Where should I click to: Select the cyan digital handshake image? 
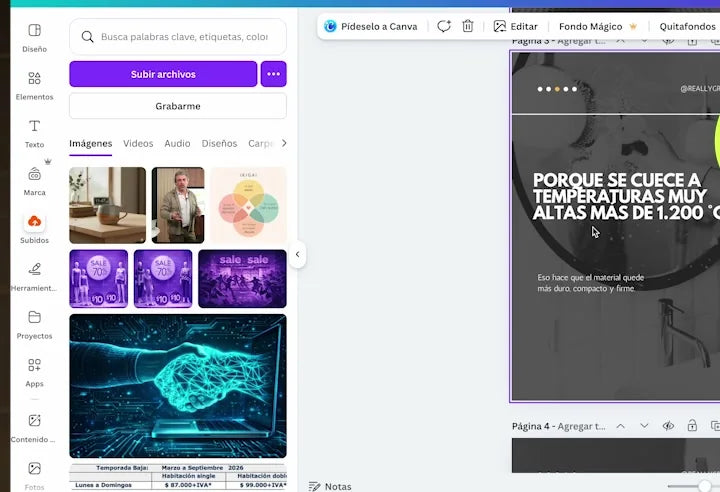[178, 386]
